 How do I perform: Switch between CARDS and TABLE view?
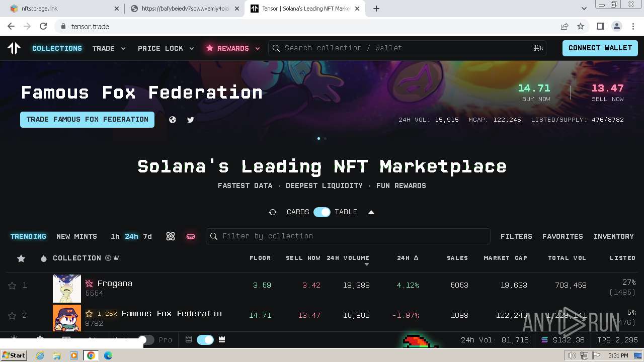322,212
